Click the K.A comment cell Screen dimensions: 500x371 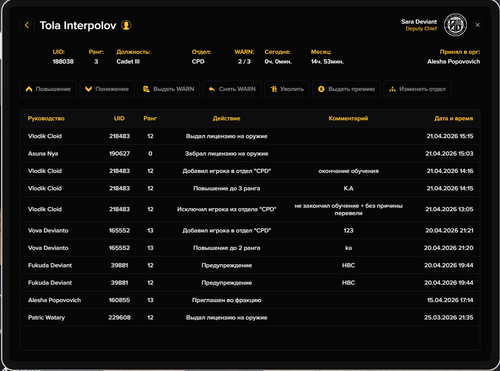click(x=348, y=188)
